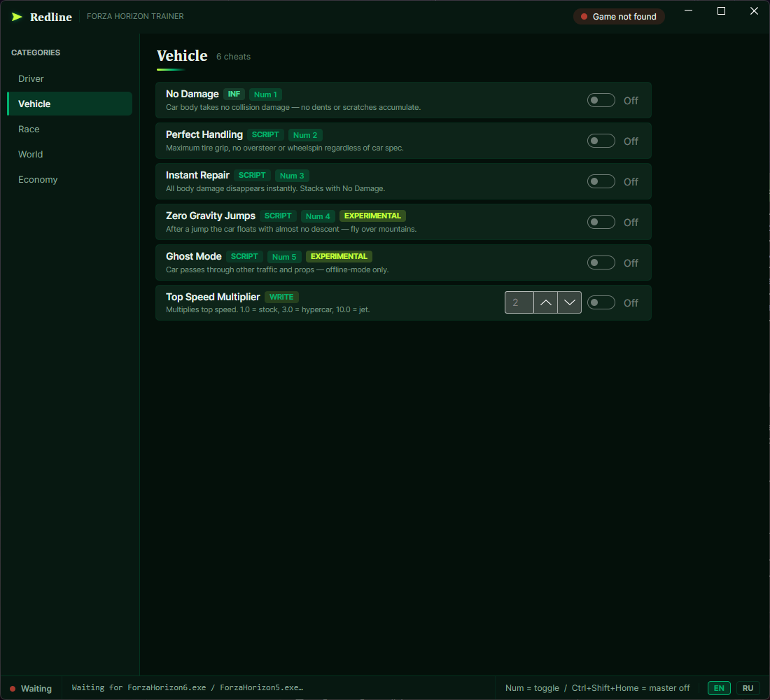This screenshot has height=700, width=770.
Task: Increase Top Speed Multiplier with up arrow
Action: pyautogui.click(x=545, y=302)
